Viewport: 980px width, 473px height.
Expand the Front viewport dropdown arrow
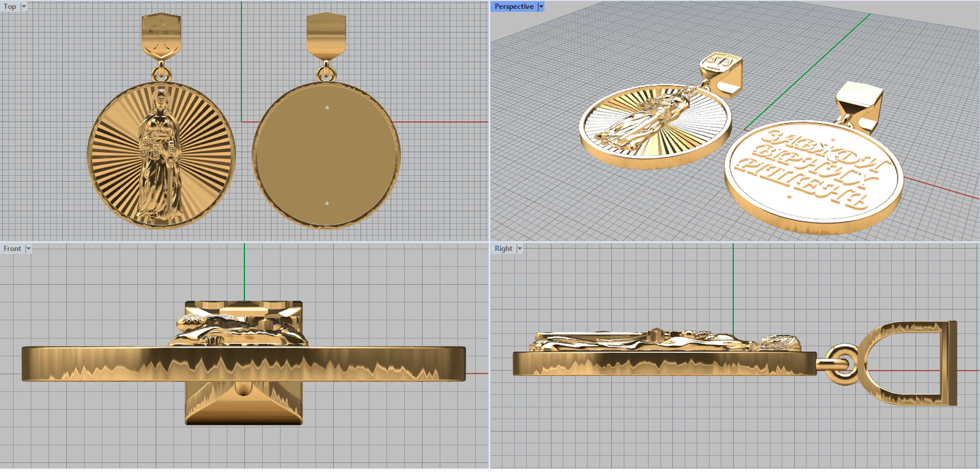(28, 249)
